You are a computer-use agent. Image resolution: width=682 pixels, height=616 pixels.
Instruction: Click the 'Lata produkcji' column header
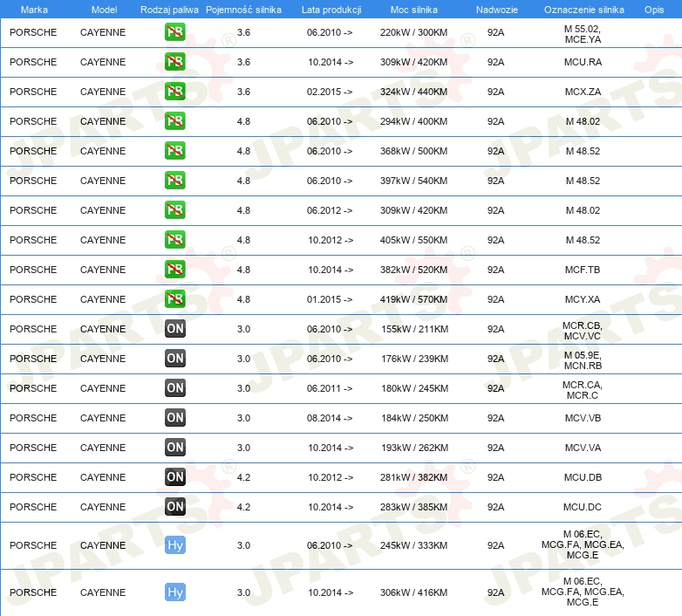[x=331, y=9]
